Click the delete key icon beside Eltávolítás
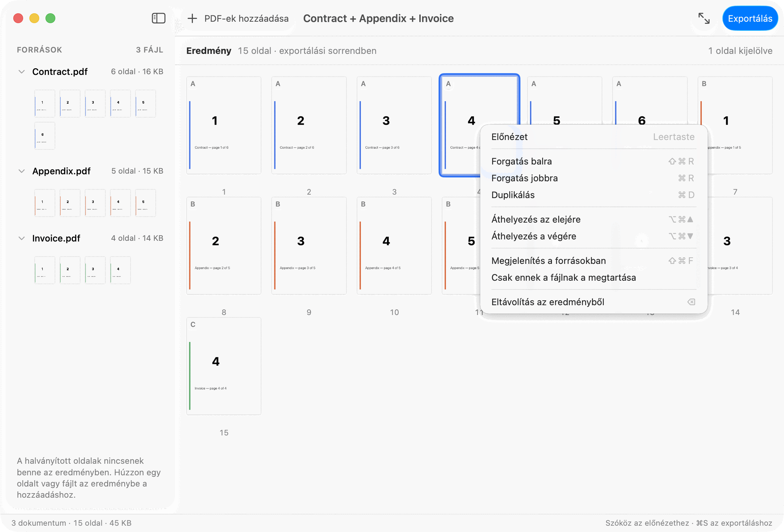This screenshot has width=784, height=532. [x=691, y=302]
